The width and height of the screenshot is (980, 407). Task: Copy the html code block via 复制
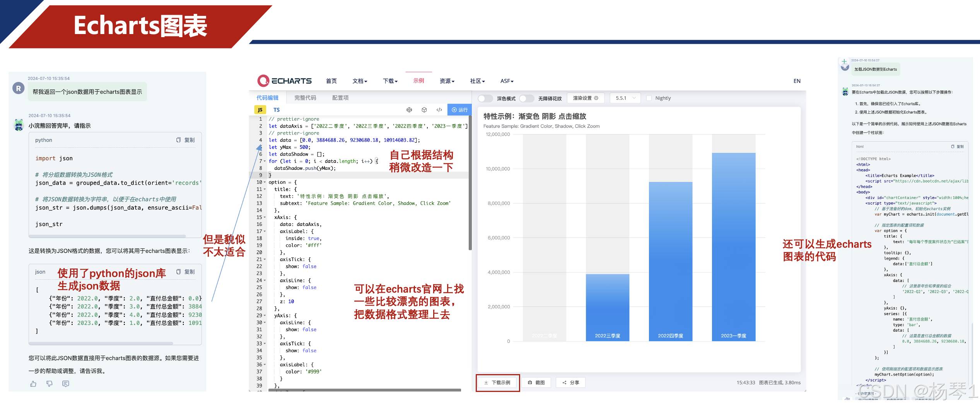tap(957, 147)
